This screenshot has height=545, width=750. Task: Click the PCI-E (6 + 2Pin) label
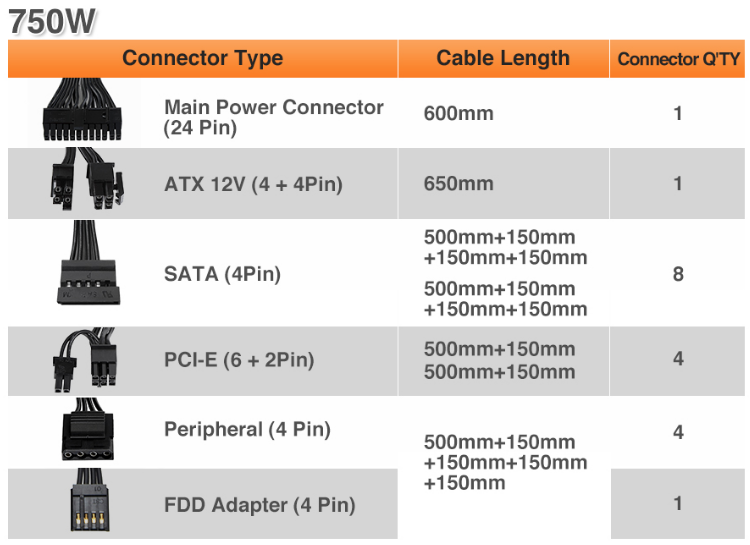[239, 359]
